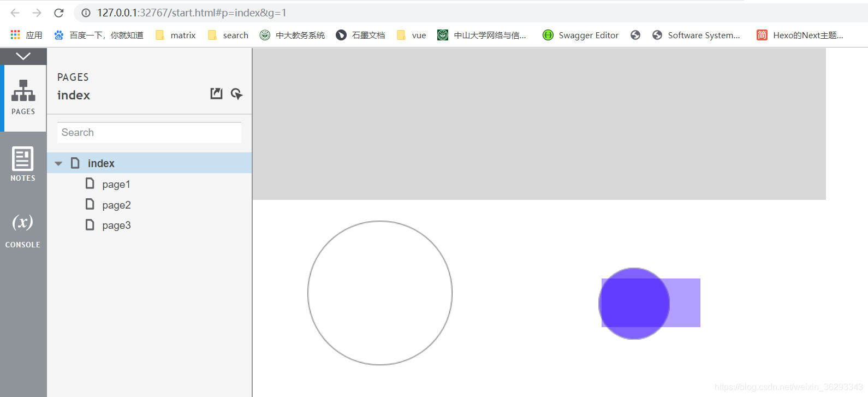The width and height of the screenshot is (868, 397).
Task: Click the site info icon in address bar
Action: coord(86,13)
